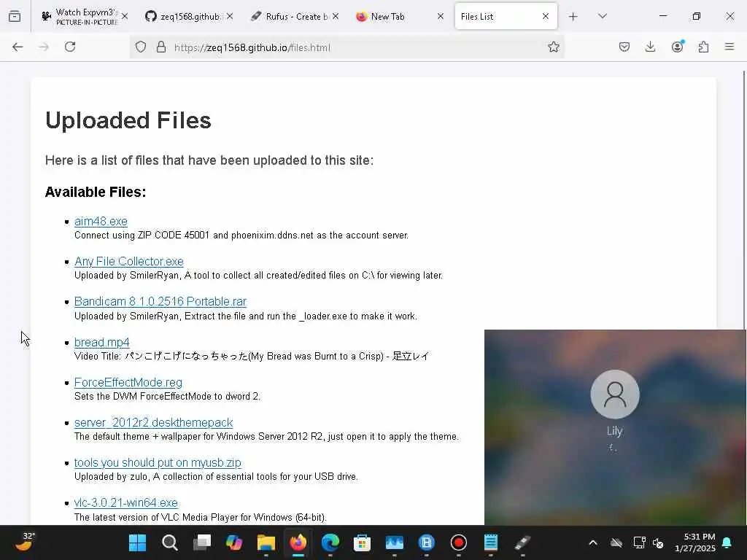Screen dimensions: 747x560
Task: Open weather widget showing 32°
Action: pyautogui.click(x=26, y=542)
